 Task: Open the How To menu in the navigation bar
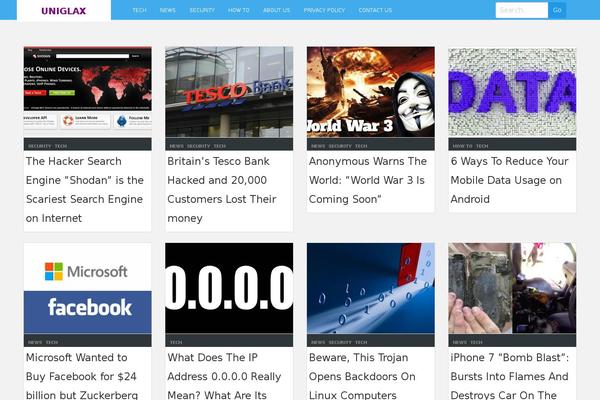click(239, 10)
